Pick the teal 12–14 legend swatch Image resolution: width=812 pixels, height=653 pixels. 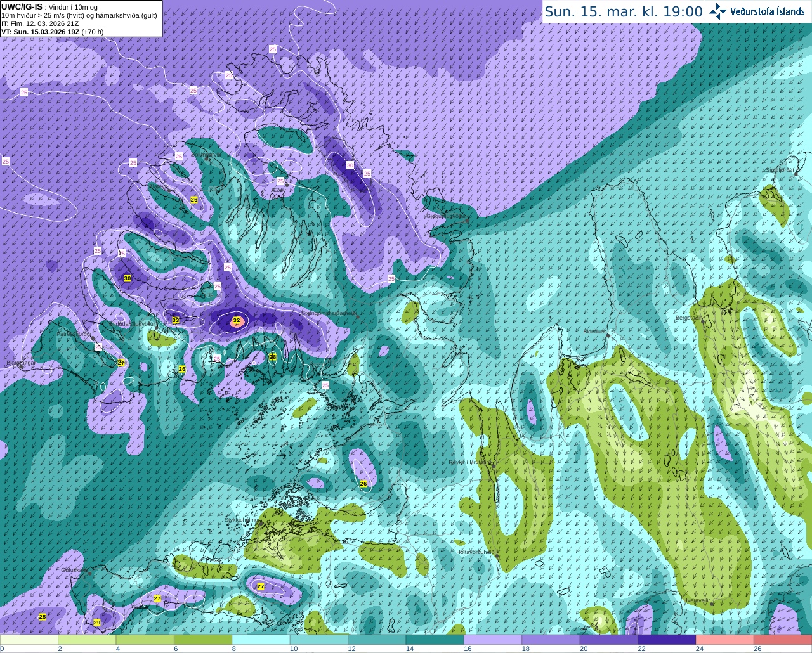pyautogui.click(x=377, y=640)
